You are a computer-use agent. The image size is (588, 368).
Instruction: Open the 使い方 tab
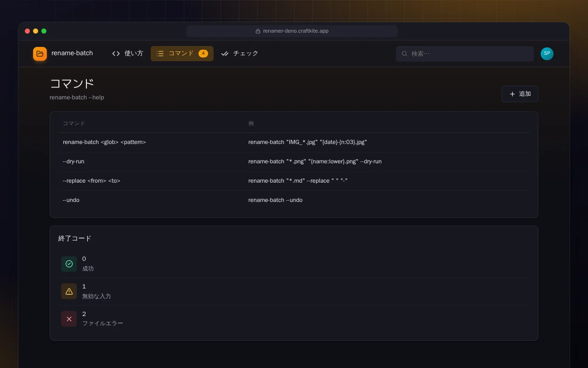click(128, 54)
